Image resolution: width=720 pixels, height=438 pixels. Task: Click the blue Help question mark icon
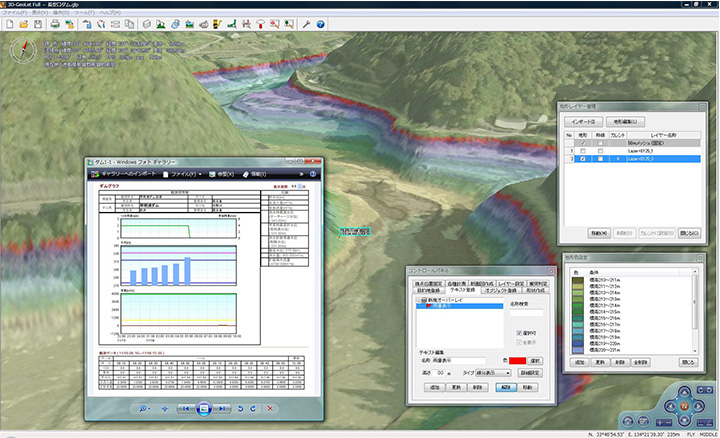(x=321, y=22)
